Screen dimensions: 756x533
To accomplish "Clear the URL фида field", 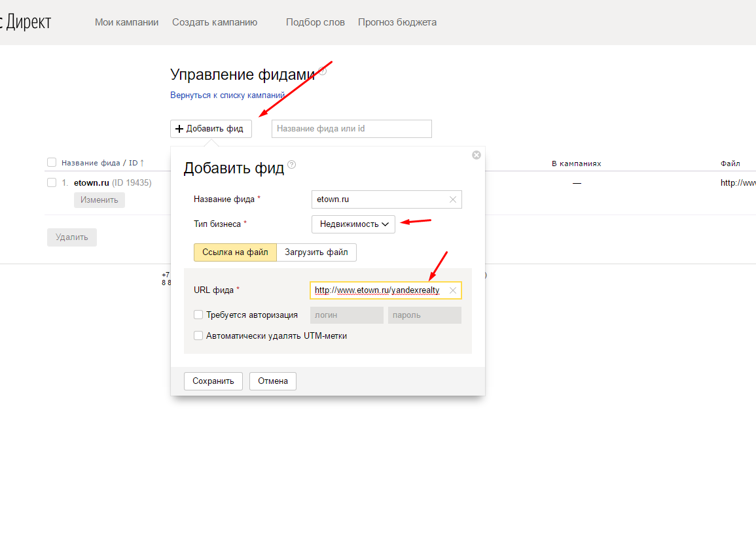I will [x=452, y=290].
